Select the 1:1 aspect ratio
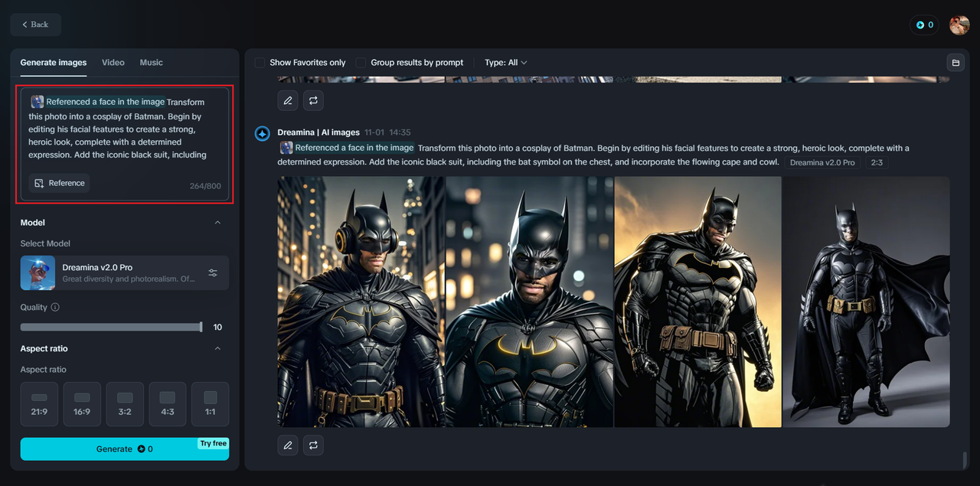Viewport: 980px width, 486px height. [211, 404]
